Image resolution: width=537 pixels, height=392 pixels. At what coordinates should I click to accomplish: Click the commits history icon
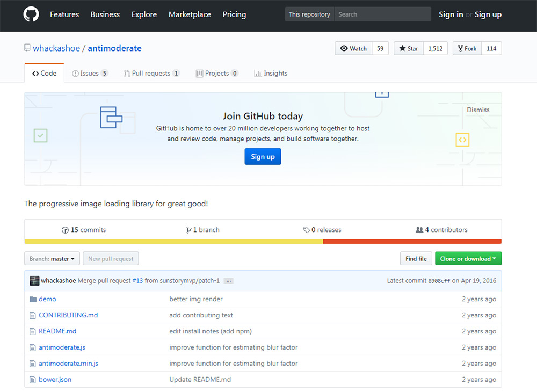65,230
